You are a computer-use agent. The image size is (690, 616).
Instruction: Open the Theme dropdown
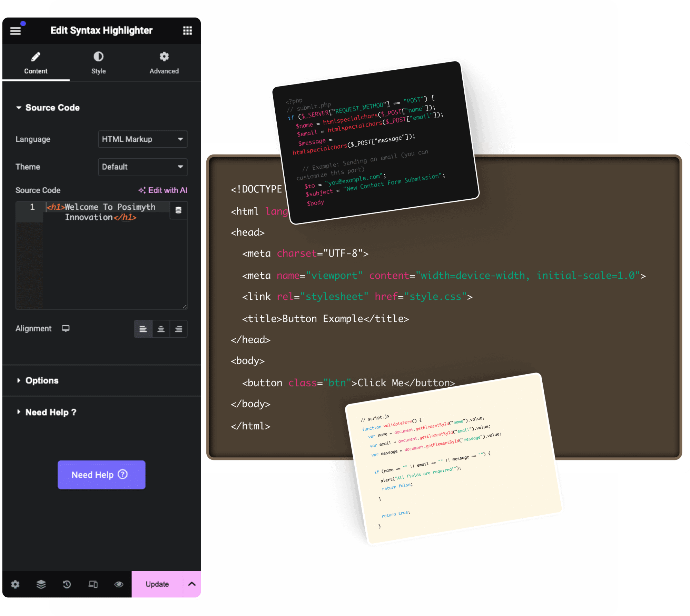[x=142, y=167]
